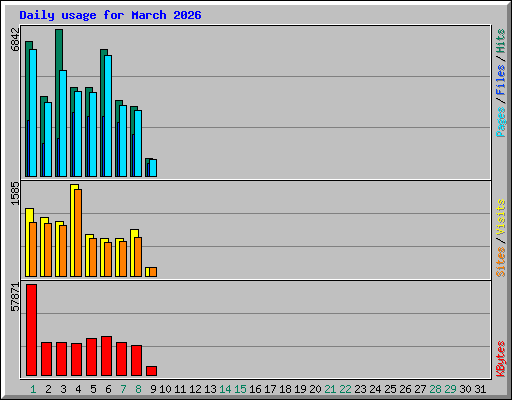
Task: Click the day 8 orange sites bar
Action: (x=138, y=257)
